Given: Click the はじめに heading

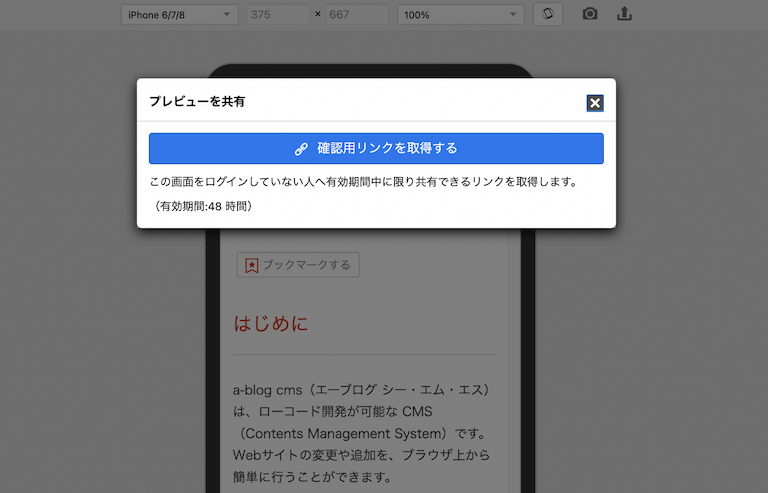Looking at the screenshot, I should click(x=270, y=324).
